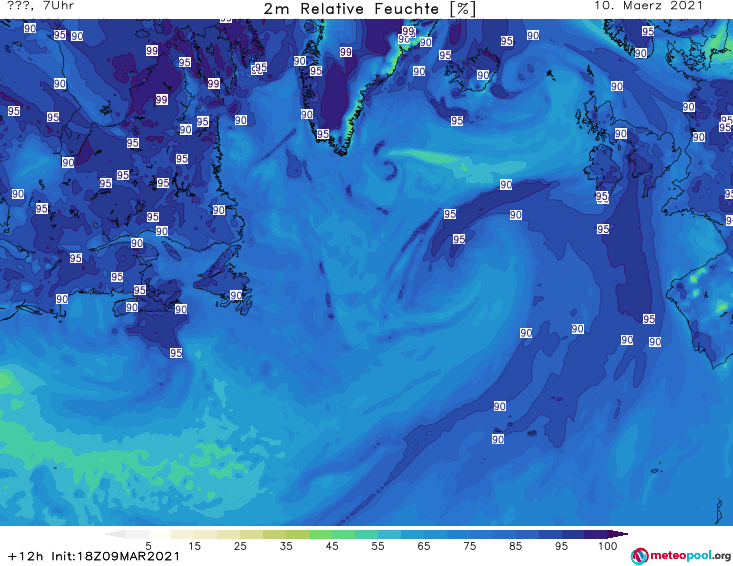This screenshot has width=733, height=566.
Task: Click the legend value 85
Action: point(515,545)
